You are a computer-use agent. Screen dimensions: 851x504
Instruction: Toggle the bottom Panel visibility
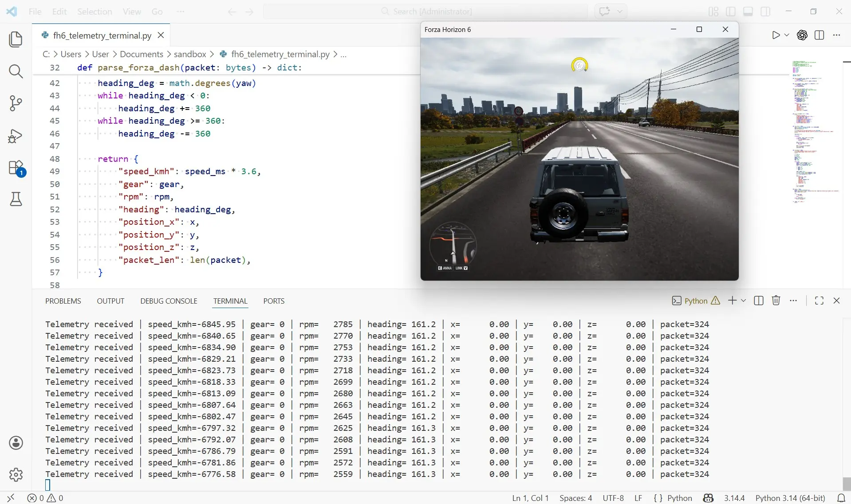[748, 12]
